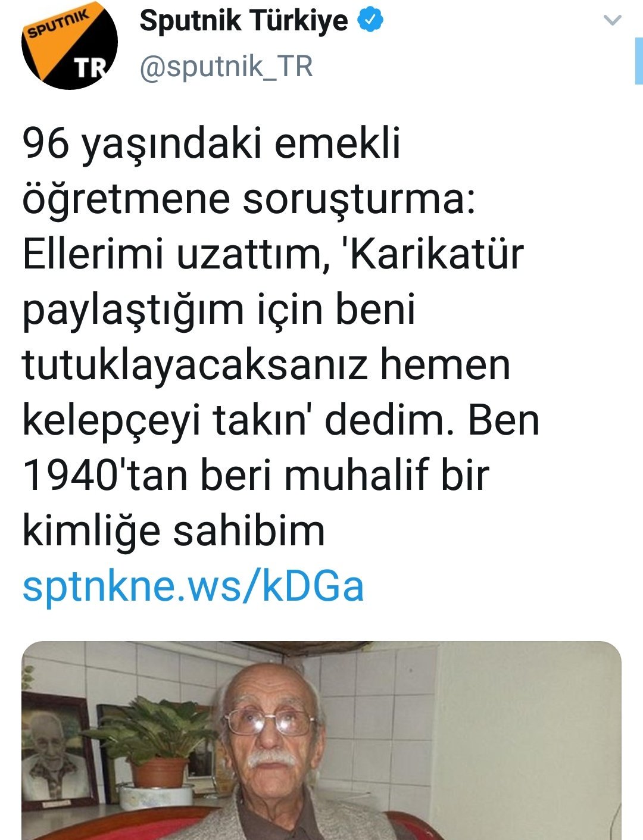
Task: Click the tweet headline '96 yaşındaki emekli'
Action: pos(211,145)
